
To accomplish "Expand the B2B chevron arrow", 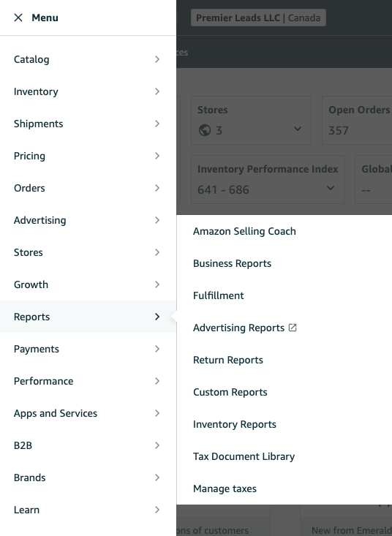I will [157, 445].
